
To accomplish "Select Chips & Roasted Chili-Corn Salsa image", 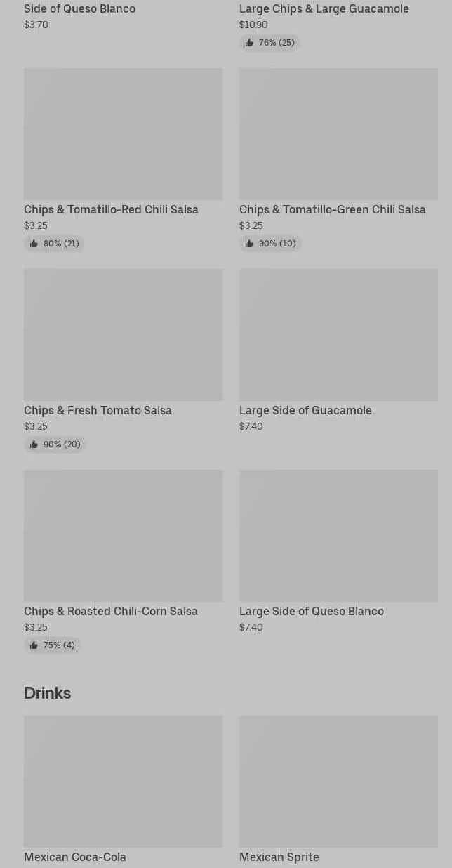I will tap(123, 535).
